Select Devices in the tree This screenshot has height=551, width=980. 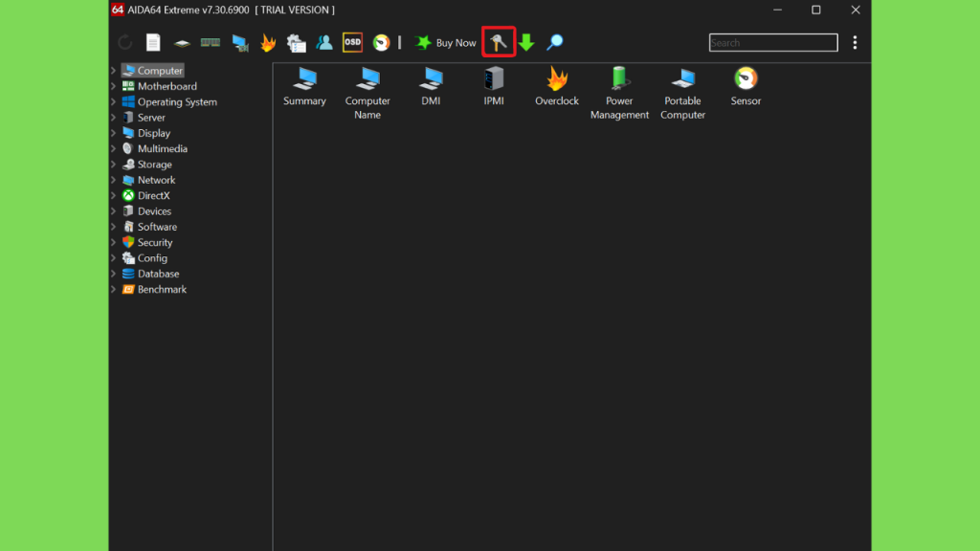pyautogui.click(x=146, y=211)
